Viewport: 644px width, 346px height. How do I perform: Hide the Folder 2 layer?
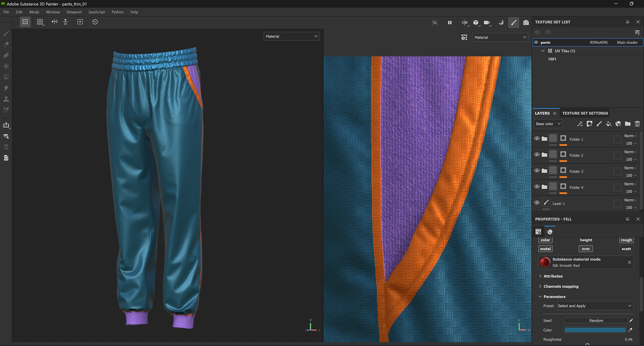(x=537, y=155)
